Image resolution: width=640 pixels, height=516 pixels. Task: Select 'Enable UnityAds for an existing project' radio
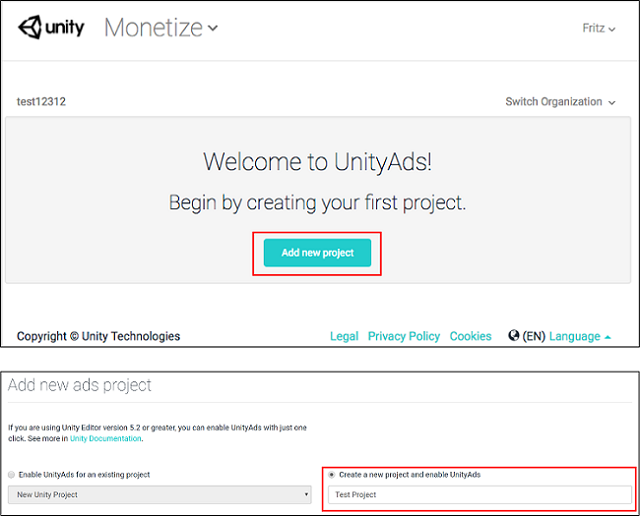11,474
